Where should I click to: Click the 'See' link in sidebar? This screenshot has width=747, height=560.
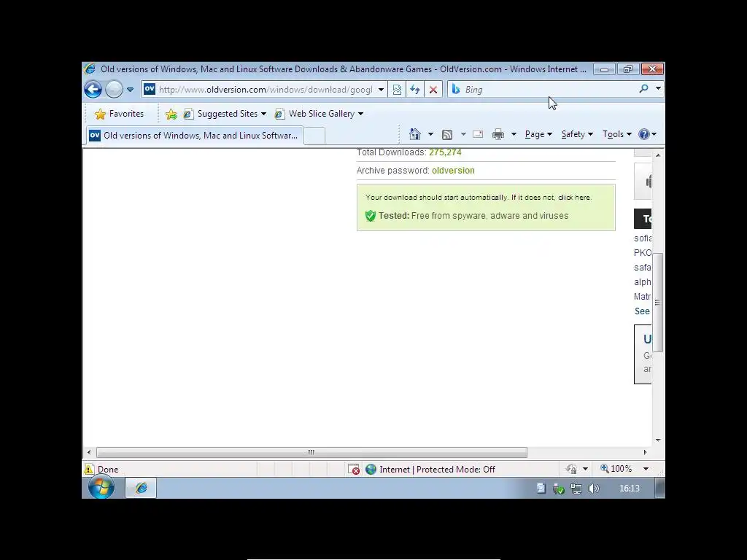642,311
